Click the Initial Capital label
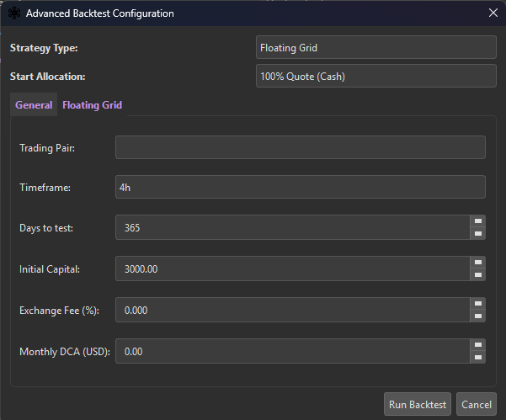Screen dimensions: 506x420 (x=50, y=269)
